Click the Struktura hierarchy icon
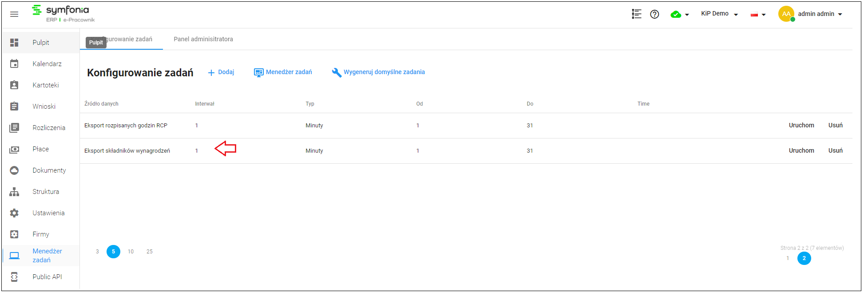 tap(14, 192)
